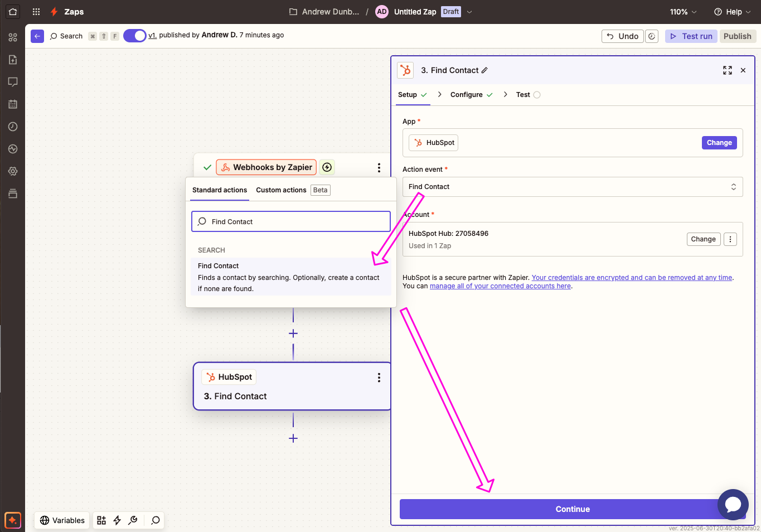Expand the Untitled Zap title chevron
Image resolution: width=761 pixels, height=532 pixels.
pos(469,12)
